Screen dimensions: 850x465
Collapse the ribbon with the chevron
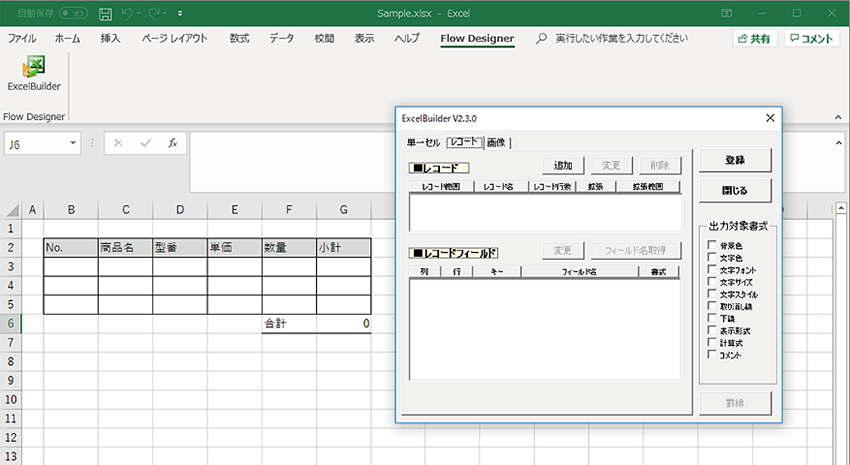[x=838, y=117]
